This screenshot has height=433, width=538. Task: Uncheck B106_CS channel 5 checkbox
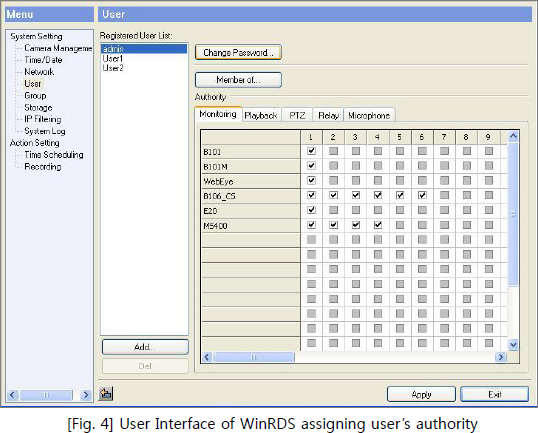(400, 195)
